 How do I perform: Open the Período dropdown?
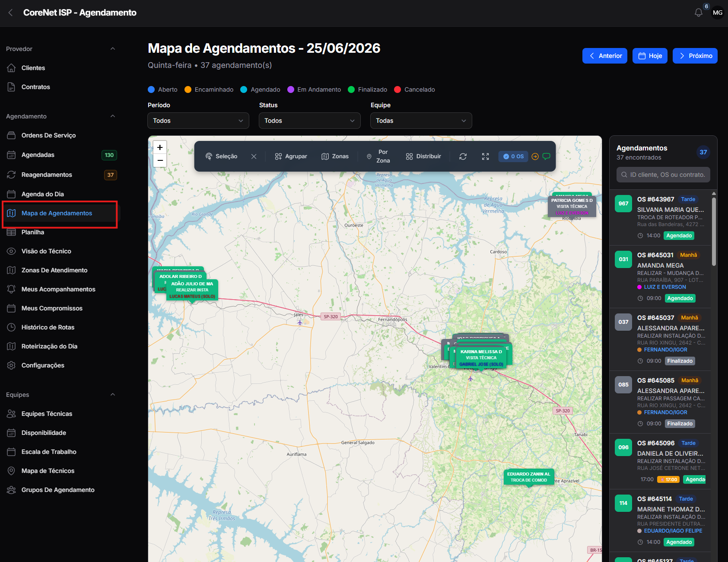(198, 121)
